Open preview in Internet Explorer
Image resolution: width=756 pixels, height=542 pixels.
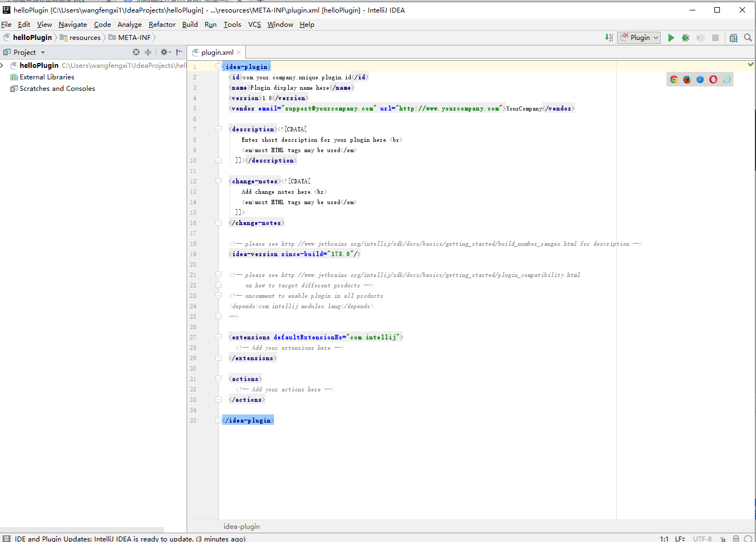(726, 79)
